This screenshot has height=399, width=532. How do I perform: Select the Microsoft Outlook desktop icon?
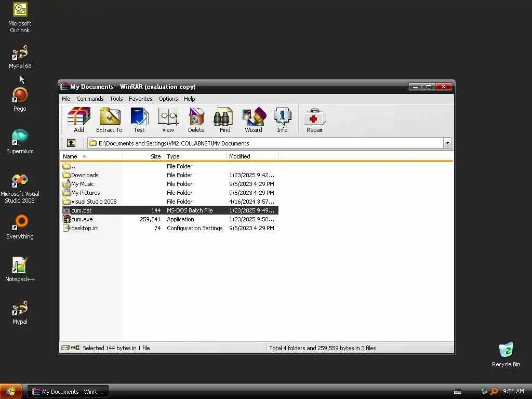pos(20,18)
